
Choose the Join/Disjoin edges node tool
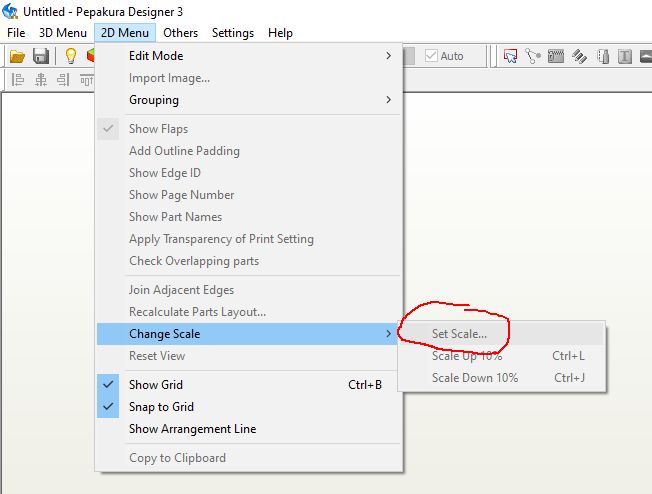[533, 56]
